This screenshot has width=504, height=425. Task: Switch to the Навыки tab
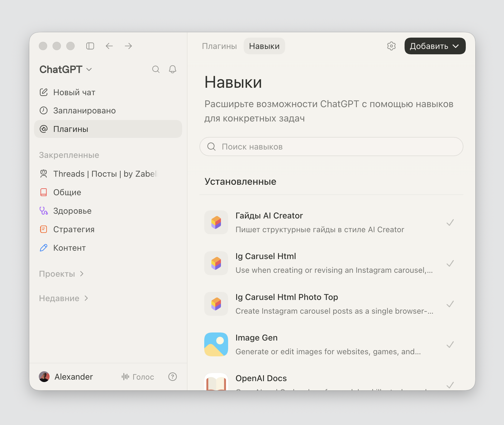tap(264, 46)
